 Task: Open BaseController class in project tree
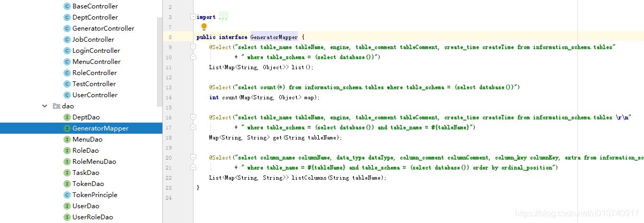tap(95, 6)
